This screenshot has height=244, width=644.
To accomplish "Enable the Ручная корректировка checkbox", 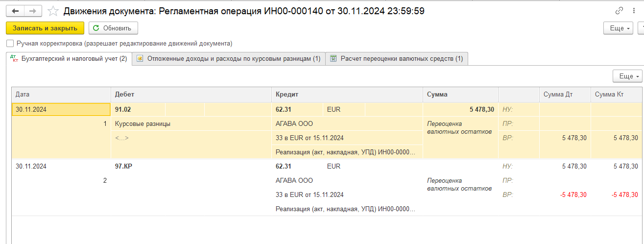I will pos(10,43).
